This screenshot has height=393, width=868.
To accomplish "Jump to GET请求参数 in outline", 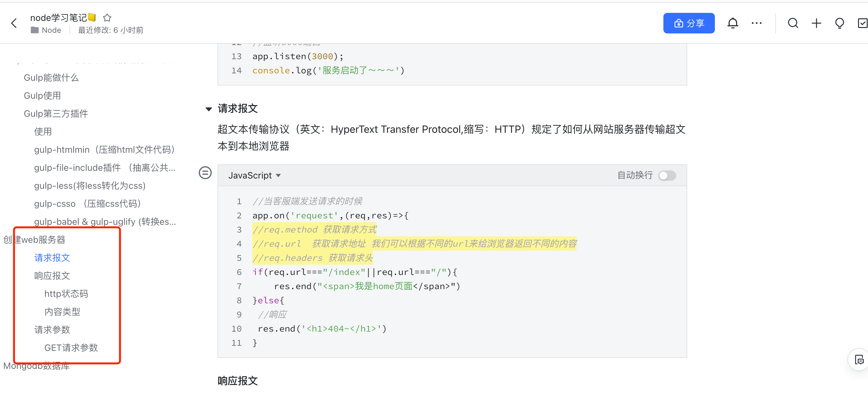I will point(71,348).
